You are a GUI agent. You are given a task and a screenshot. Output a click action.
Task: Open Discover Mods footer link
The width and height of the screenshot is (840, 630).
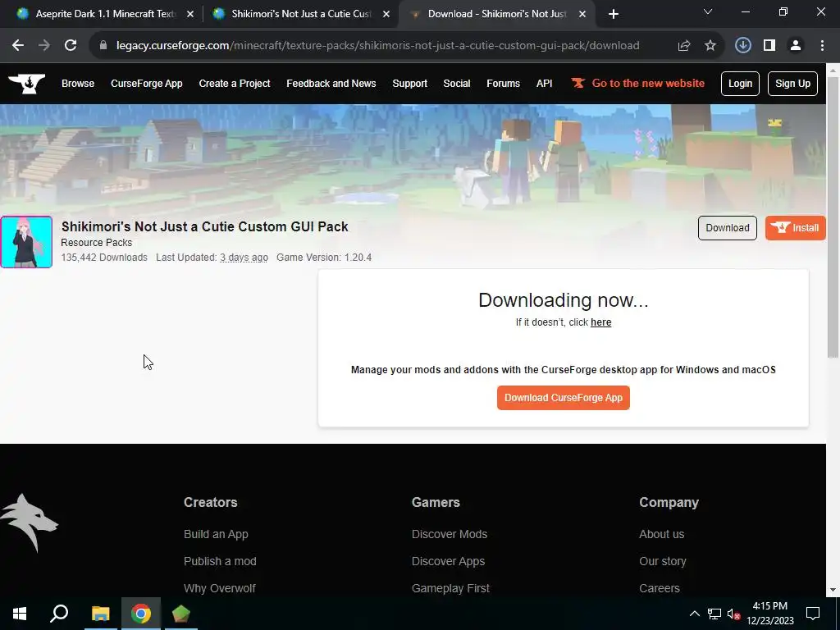pyautogui.click(x=450, y=534)
